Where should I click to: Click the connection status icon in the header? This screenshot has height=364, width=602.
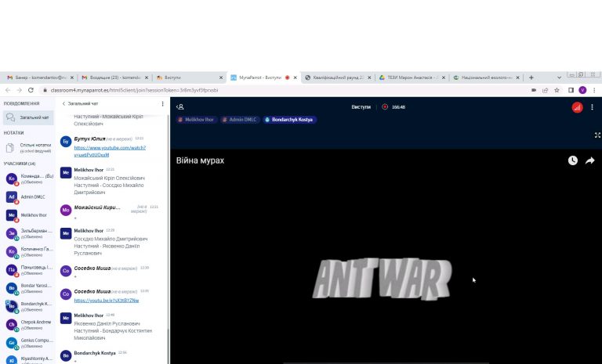[577, 107]
